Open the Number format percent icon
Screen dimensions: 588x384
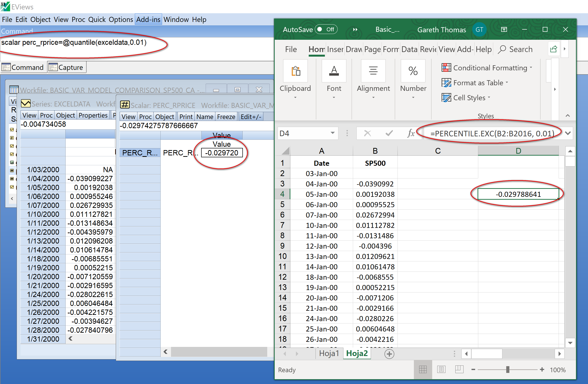[413, 71]
